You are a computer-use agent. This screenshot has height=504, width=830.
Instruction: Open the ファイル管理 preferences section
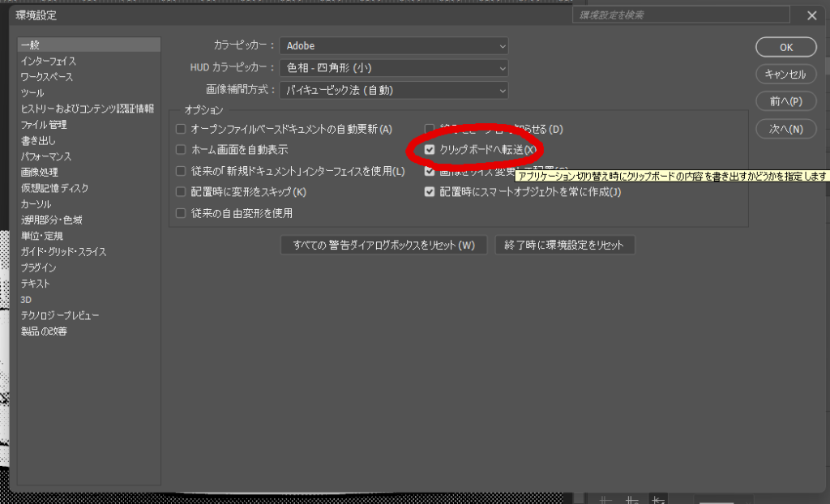(x=44, y=125)
